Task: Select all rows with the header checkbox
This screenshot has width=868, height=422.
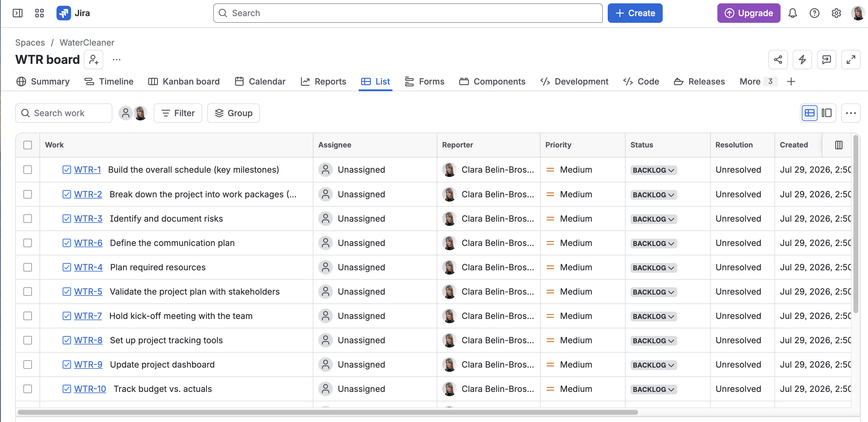Action: click(x=28, y=145)
